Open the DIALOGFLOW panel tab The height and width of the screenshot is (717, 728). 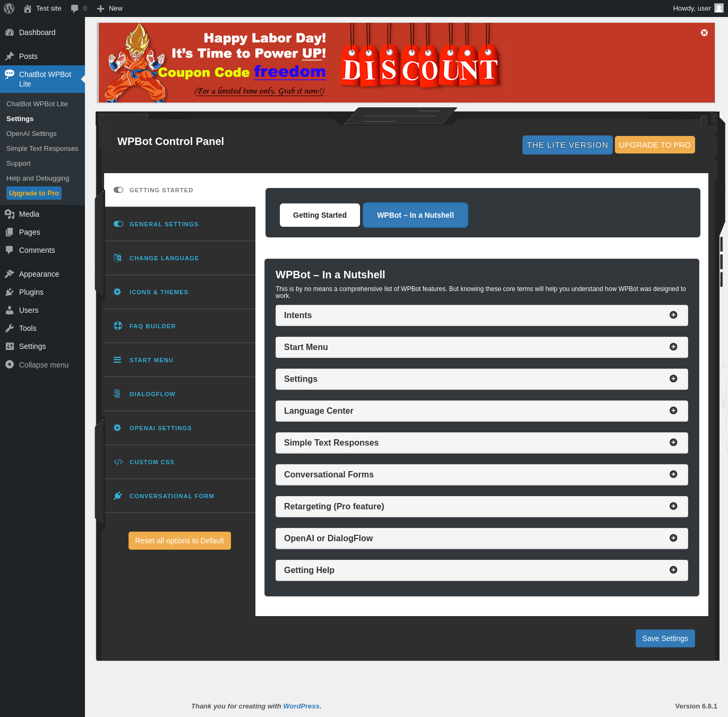(x=180, y=394)
